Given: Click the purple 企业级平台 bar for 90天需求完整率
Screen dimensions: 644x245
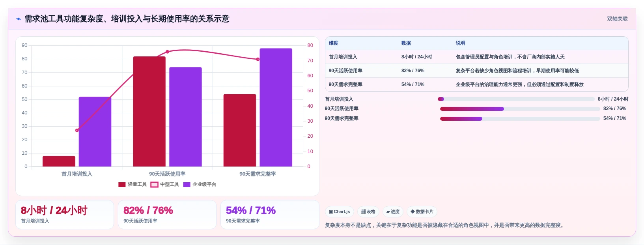Looking at the screenshot, I should (276, 107).
